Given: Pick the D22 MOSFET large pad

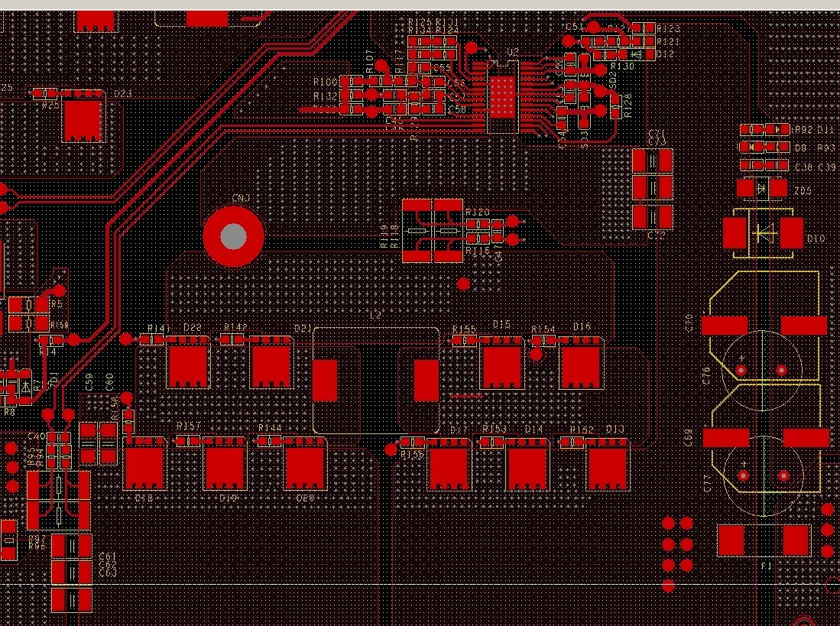Looking at the screenshot, I should pos(188,366).
